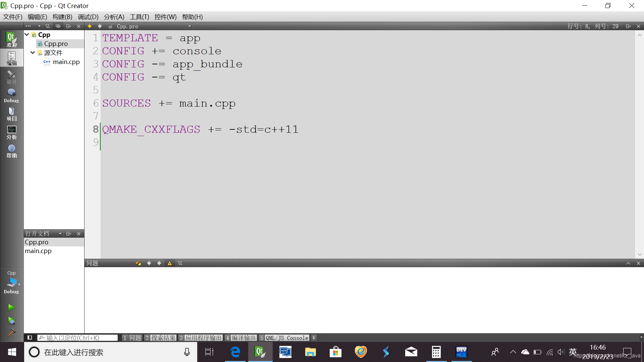The image size is (644, 362).
Task: Switch to the 5 QML/JS Console tab
Action: [x=284, y=338]
